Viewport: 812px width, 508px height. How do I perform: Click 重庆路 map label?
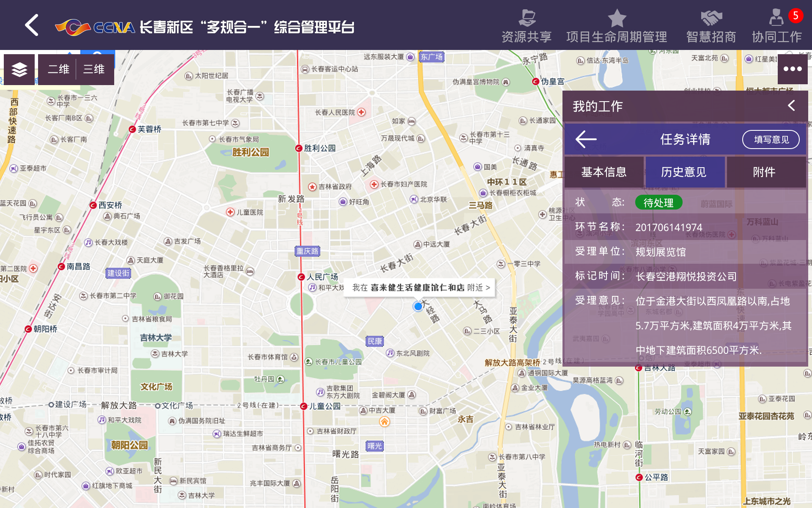[x=307, y=251]
